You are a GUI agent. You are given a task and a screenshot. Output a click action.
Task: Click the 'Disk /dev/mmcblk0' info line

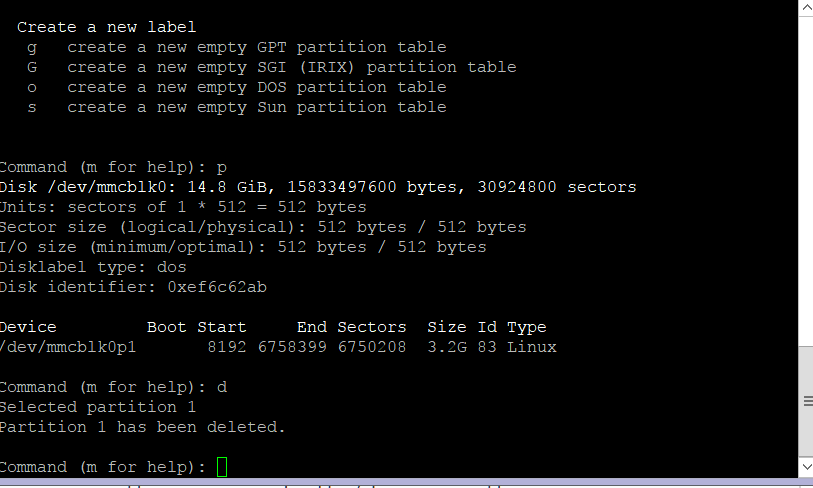click(x=317, y=187)
